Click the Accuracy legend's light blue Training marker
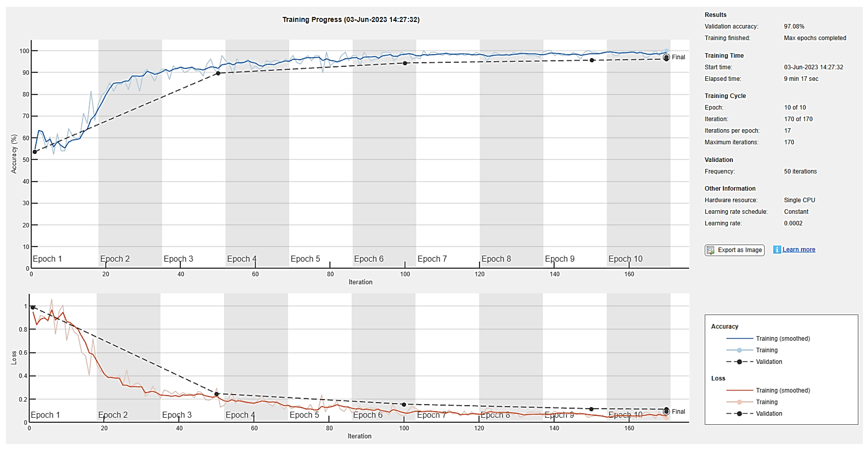The image size is (868, 451). pos(739,350)
